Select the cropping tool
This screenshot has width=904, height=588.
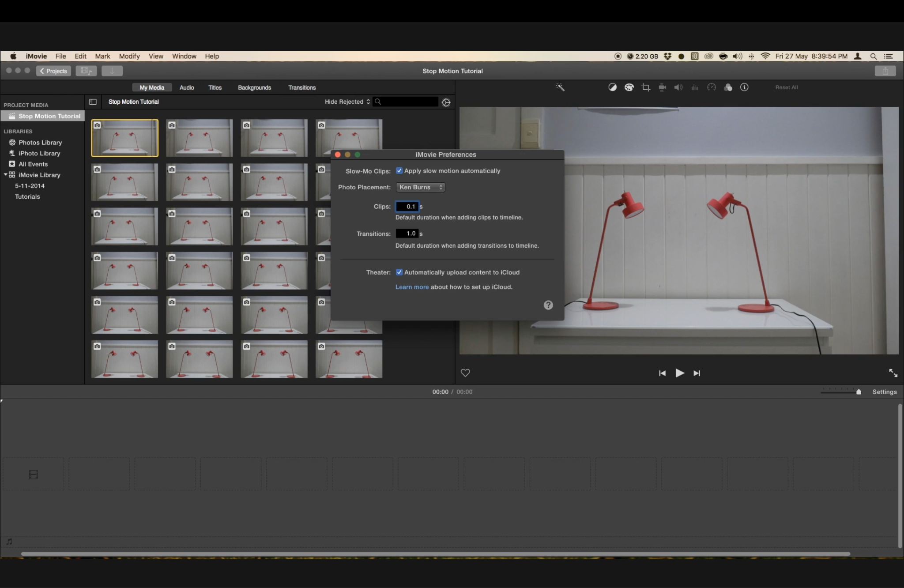[646, 87]
